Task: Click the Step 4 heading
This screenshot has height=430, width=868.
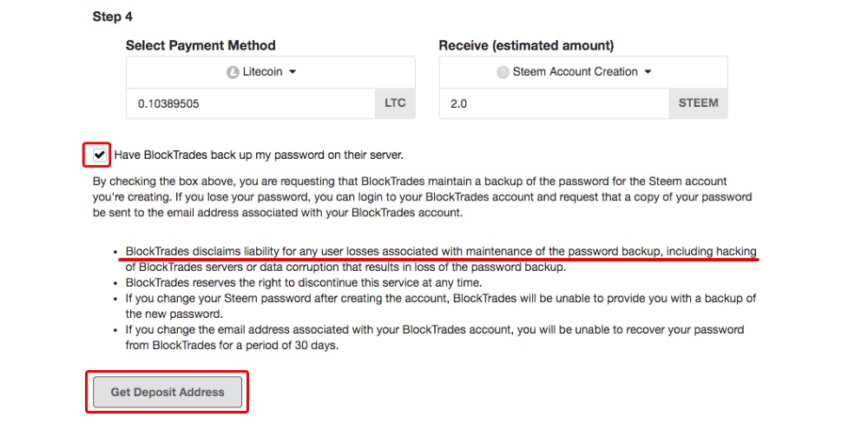Action: point(112,17)
